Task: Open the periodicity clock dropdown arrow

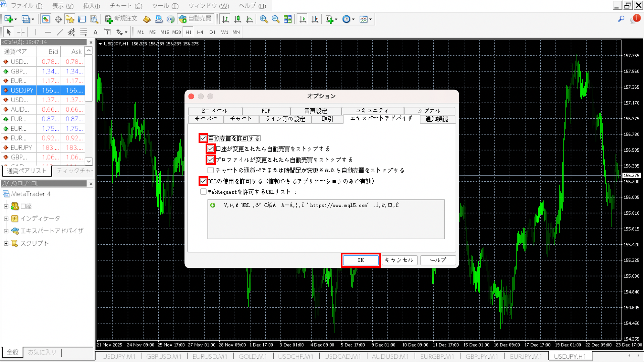Action: coord(353,19)
